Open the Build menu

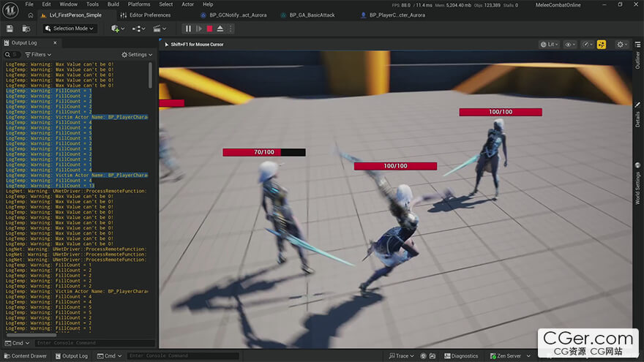pos(113,4)
